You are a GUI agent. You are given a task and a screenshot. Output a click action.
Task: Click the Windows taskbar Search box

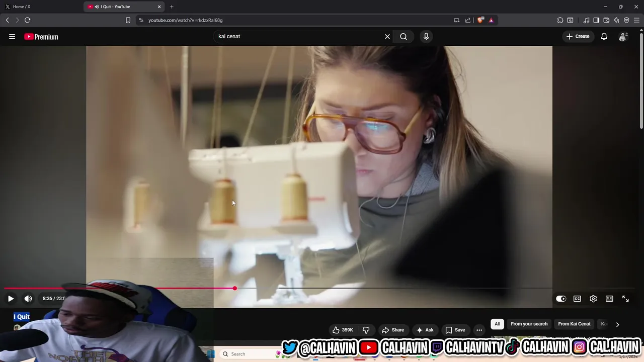point(247,354)
